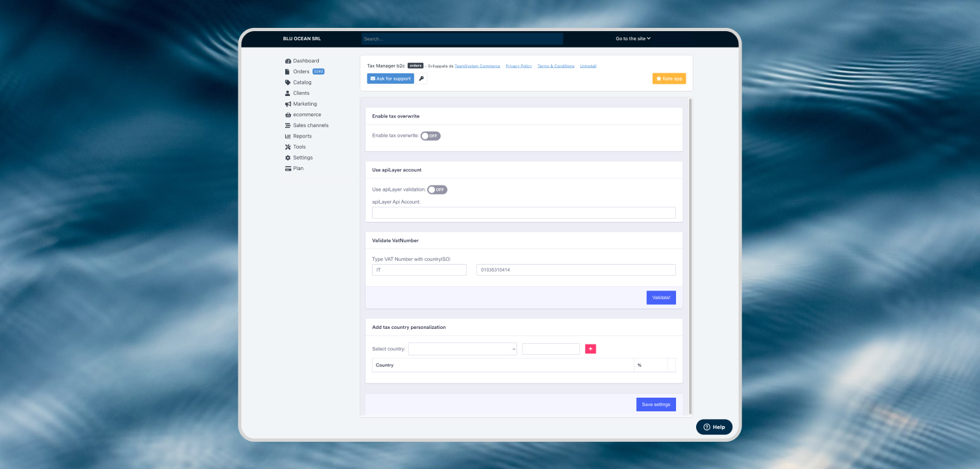Screen dimensions: 980x469
Task: Open the Go to the site dropdown
Action: pyautogui.click(x=633, y=39)
